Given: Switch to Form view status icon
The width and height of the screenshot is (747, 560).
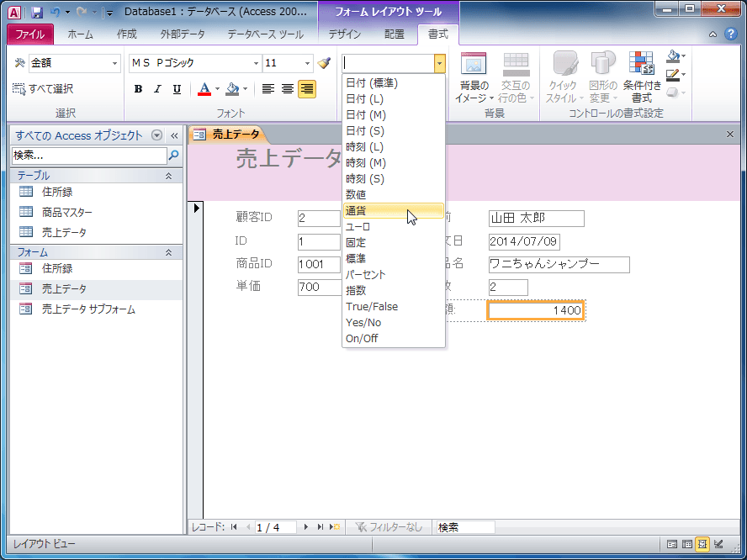Looking at the screenshot, I should (x=672, y=544).
